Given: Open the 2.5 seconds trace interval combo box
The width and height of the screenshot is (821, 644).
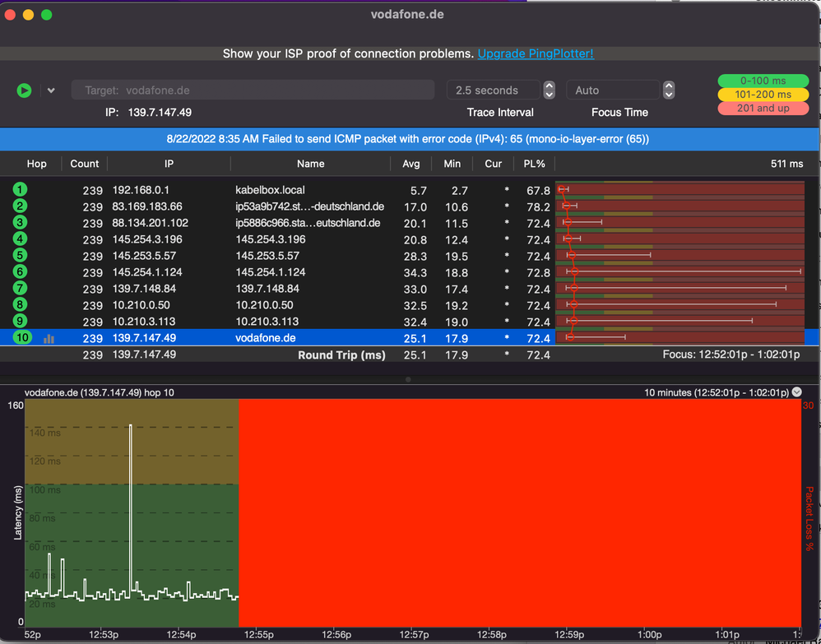Looking at the screenshot, I should tap(494, 90).
